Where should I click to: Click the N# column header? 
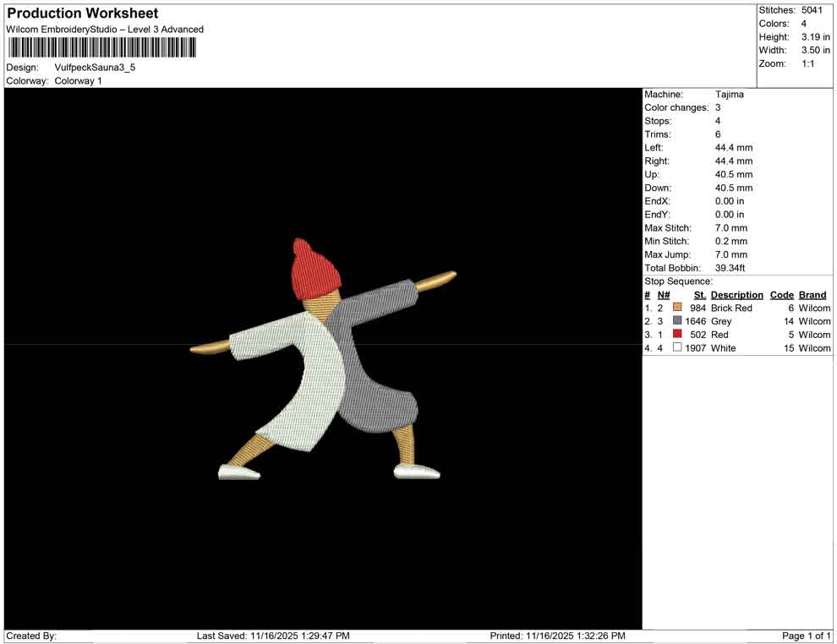tap(664, 295)
